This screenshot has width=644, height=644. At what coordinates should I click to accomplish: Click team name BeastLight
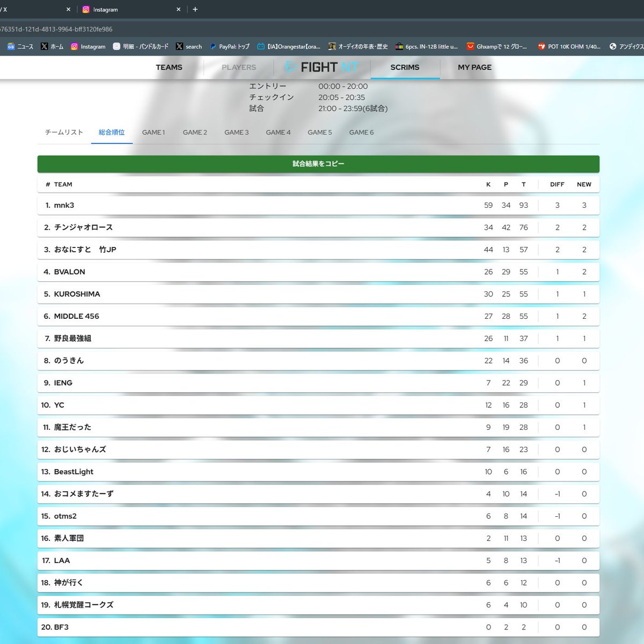tap(74, 472)
